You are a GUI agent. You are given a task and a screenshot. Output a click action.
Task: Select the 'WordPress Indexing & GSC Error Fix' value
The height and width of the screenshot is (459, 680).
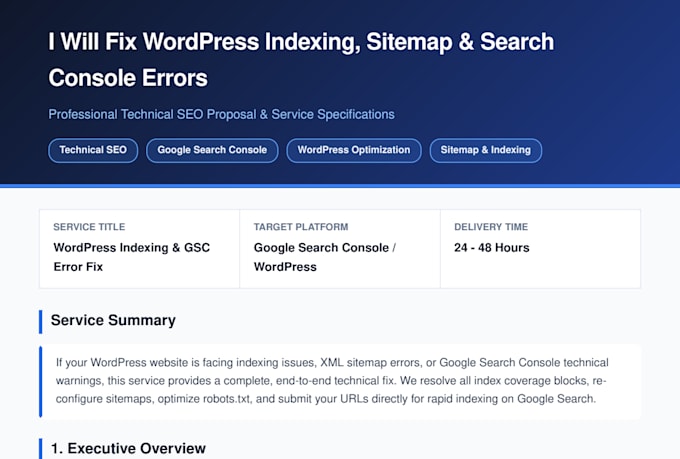pyautogui.click(x=131, y=257)
